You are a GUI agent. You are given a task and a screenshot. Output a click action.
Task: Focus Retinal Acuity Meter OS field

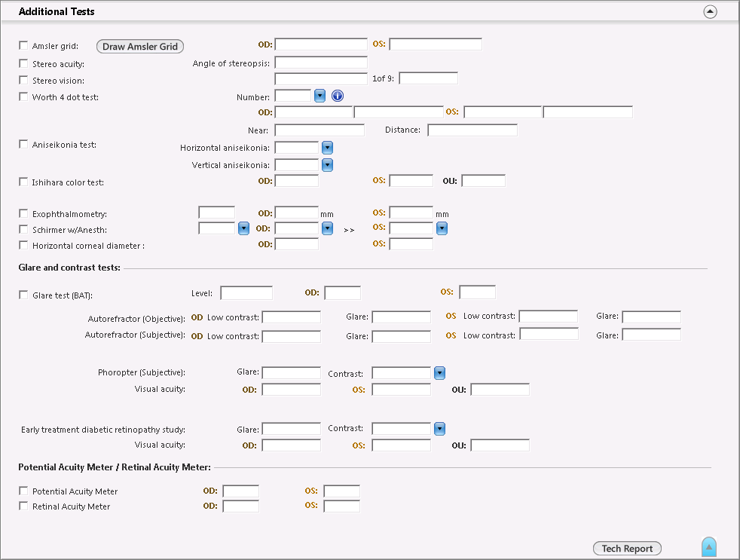tap(341, 506)
